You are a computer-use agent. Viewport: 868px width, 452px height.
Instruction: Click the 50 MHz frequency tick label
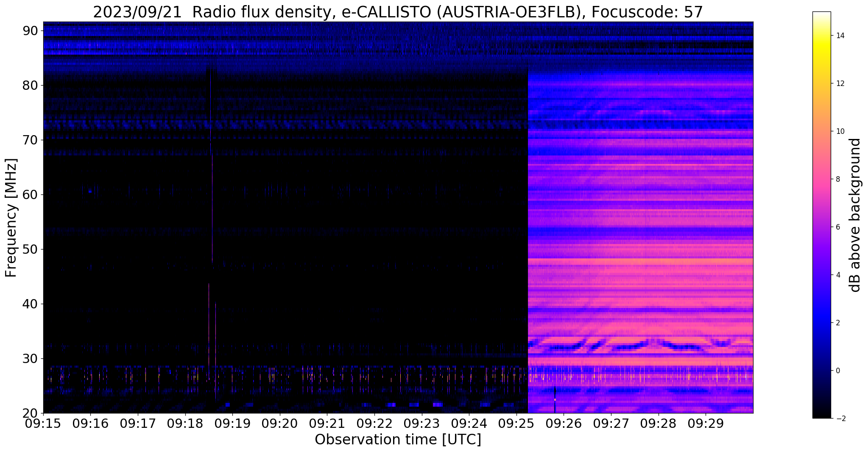[x=31, y=249]
